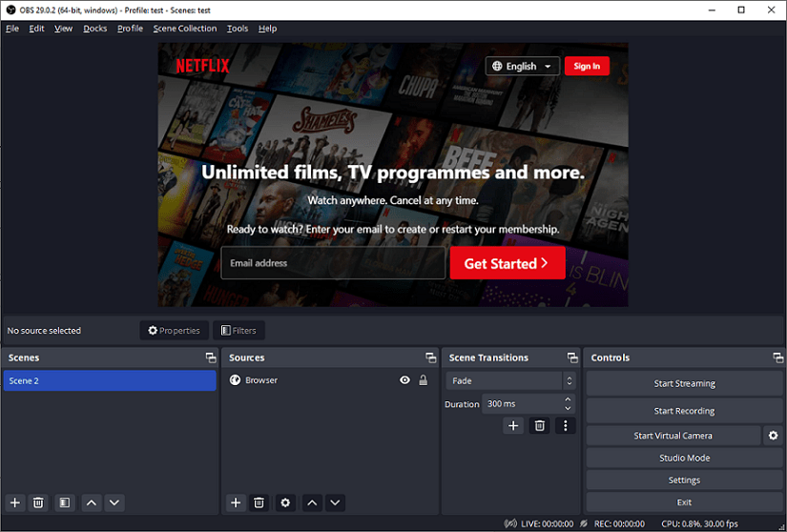Open the File menu
The image size is (787, 532).
coord(12,29)
